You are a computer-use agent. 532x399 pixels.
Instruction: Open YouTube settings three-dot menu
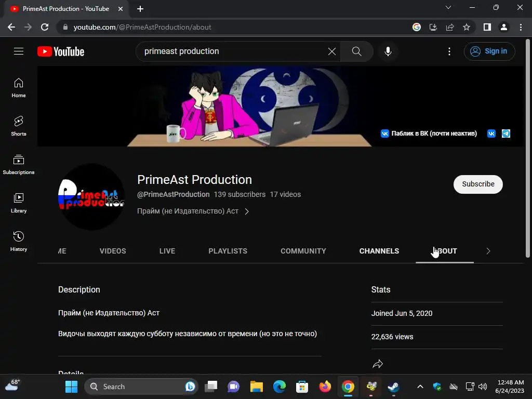click(x=449, y=51)
